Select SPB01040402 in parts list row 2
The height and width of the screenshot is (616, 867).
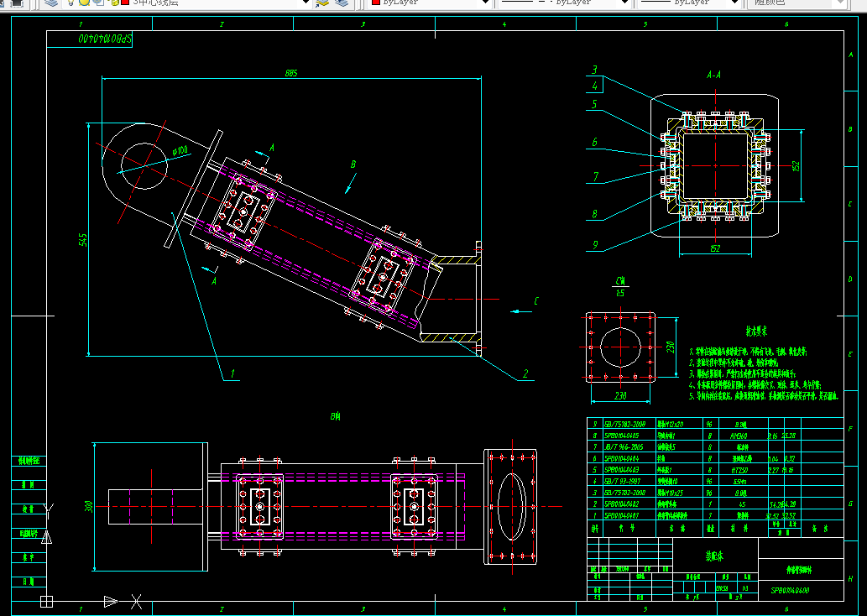(621, 504)
